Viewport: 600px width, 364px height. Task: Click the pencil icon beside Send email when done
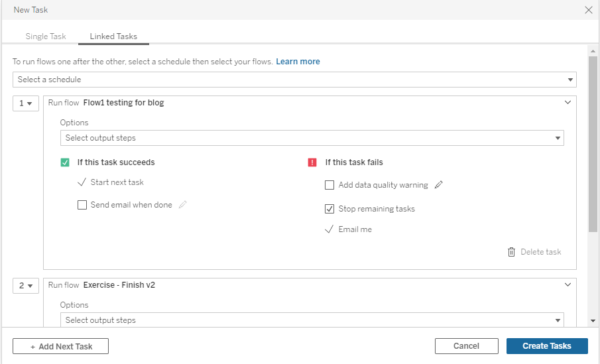(183, 205)
